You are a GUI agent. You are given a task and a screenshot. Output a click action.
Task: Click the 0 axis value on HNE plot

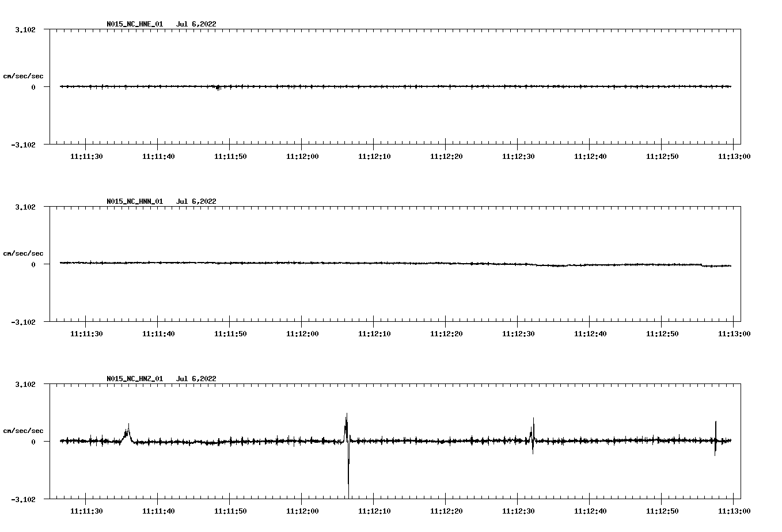coord(33,87)
